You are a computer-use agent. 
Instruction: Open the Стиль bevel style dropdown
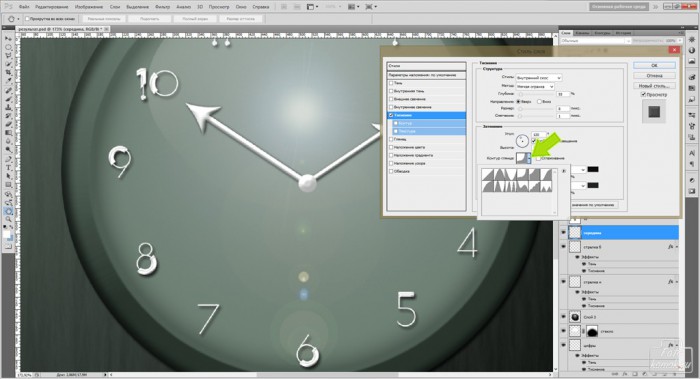pyautogui.click(x=538, y=78)
